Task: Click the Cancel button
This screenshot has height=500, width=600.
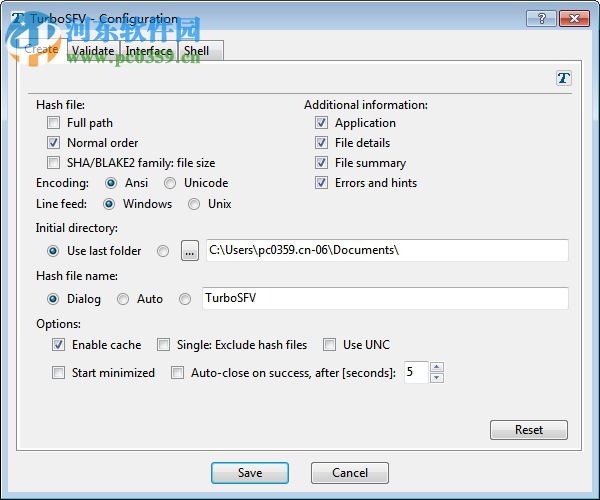Action: (x=350, y=473)
